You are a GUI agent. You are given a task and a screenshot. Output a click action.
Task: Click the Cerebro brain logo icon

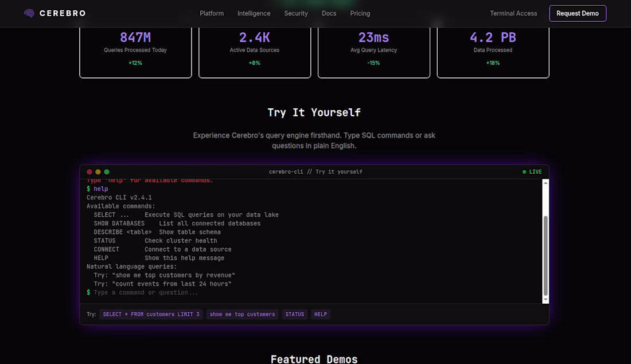pyautogui.click(x=29, y=13)
